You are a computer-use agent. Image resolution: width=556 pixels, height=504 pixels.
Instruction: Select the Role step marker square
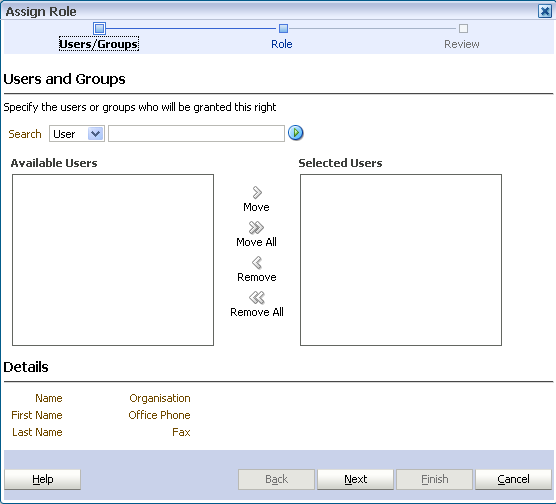pos(283,28)
